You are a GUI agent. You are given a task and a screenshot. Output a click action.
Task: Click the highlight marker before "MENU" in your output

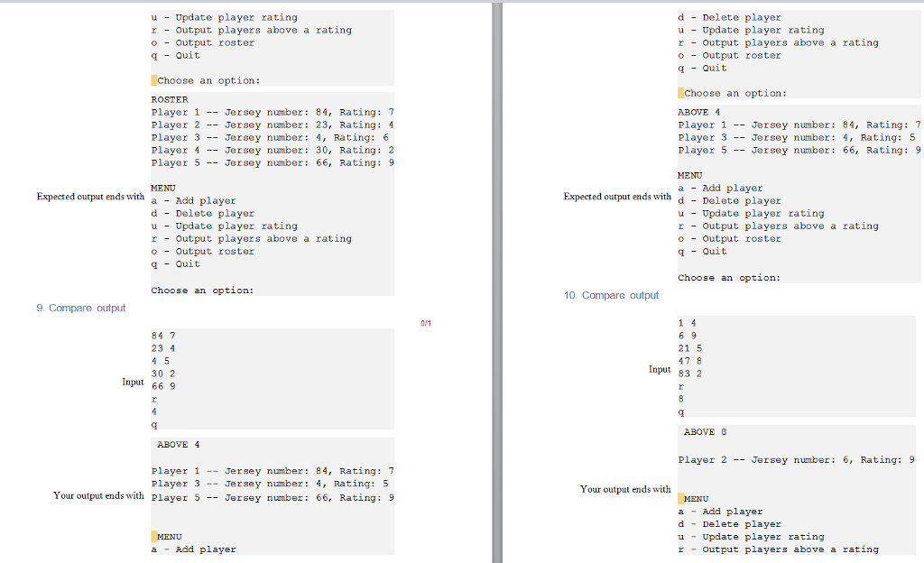152,537
